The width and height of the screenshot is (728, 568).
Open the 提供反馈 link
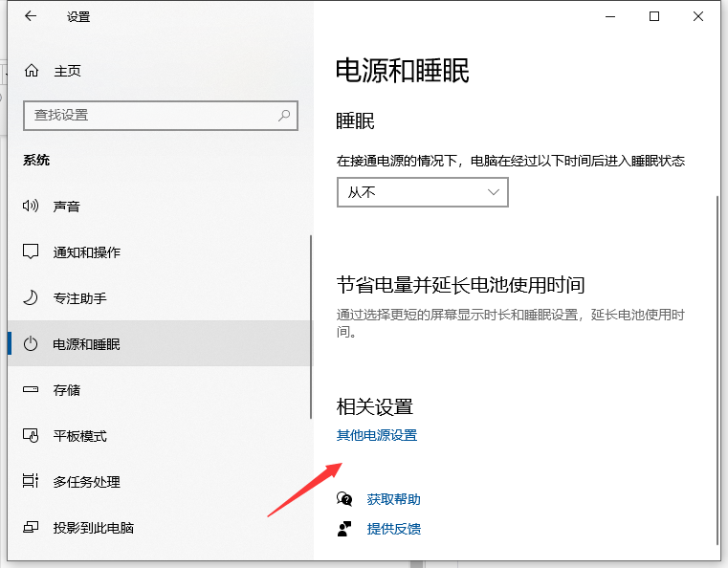(393, 529)
